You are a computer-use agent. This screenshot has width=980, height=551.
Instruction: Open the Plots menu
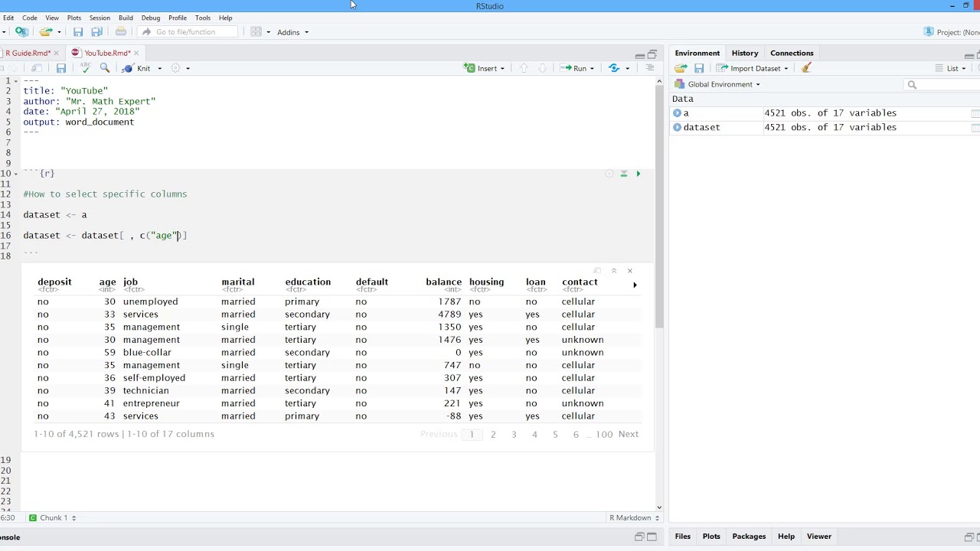click(x=74, y=18)
